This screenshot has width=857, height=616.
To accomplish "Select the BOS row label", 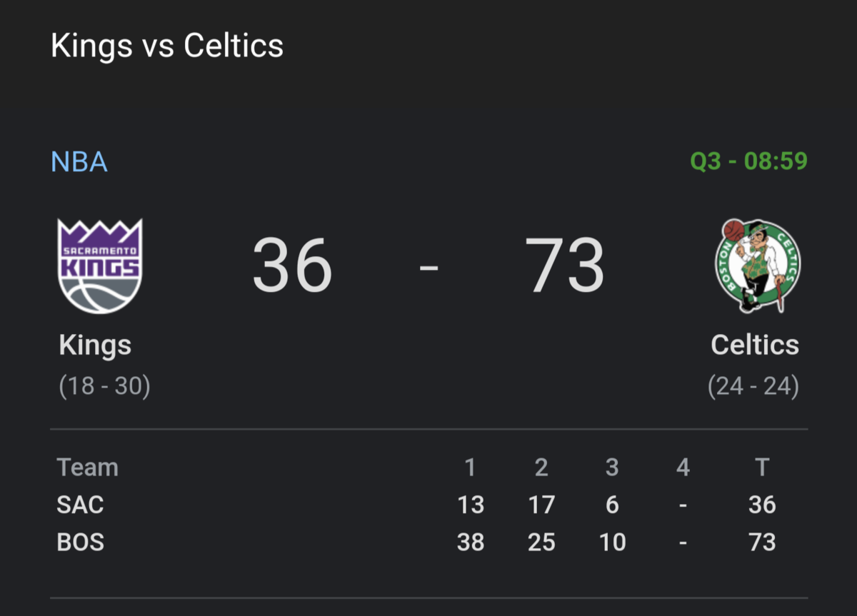I will [x=81, y=542].
